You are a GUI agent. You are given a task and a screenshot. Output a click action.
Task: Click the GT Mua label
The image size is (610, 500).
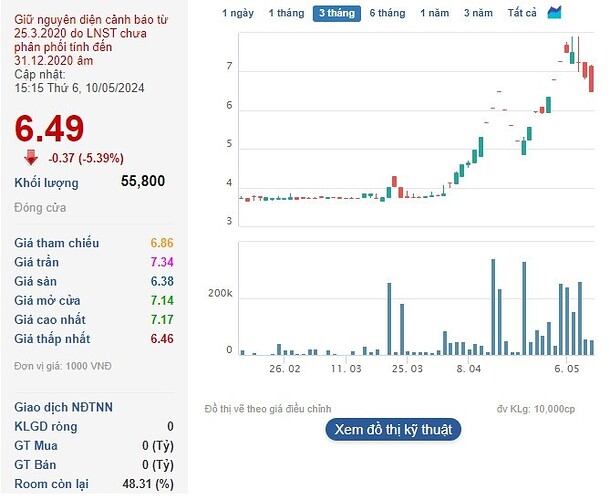[x=36, y=446]
